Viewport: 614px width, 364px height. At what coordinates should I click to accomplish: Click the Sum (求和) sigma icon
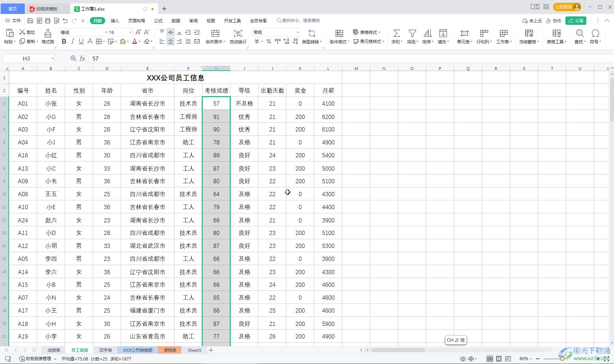397,34
